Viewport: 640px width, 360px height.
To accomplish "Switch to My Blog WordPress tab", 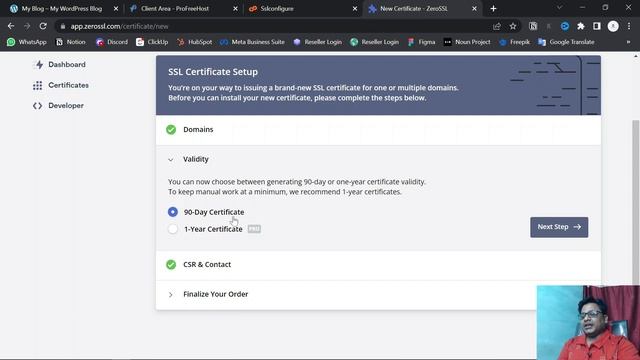I will [61, 9].
